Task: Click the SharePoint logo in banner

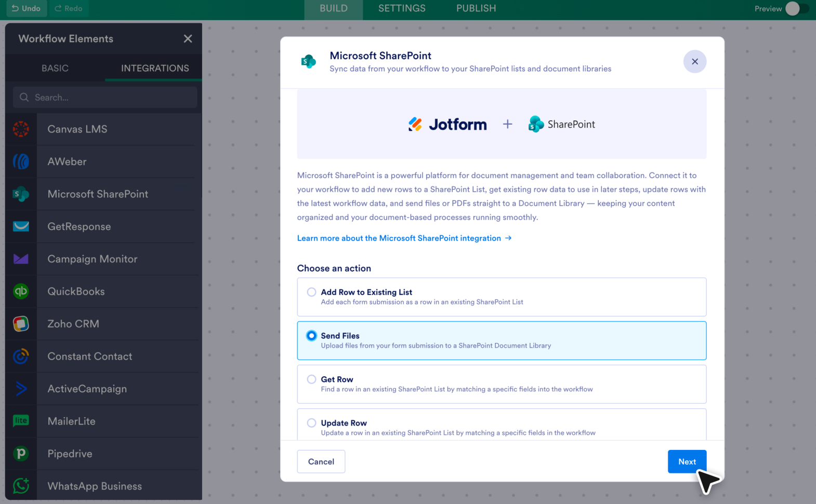Action: coord(562,124)
